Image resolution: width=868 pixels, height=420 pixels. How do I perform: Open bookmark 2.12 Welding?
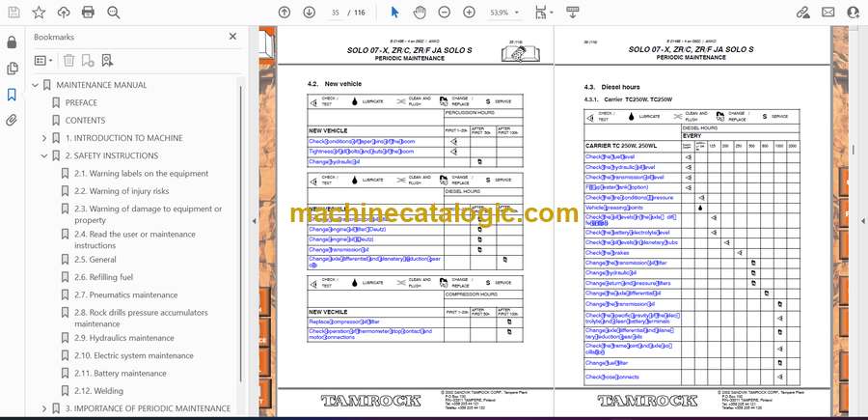click(x=98, y=391)
